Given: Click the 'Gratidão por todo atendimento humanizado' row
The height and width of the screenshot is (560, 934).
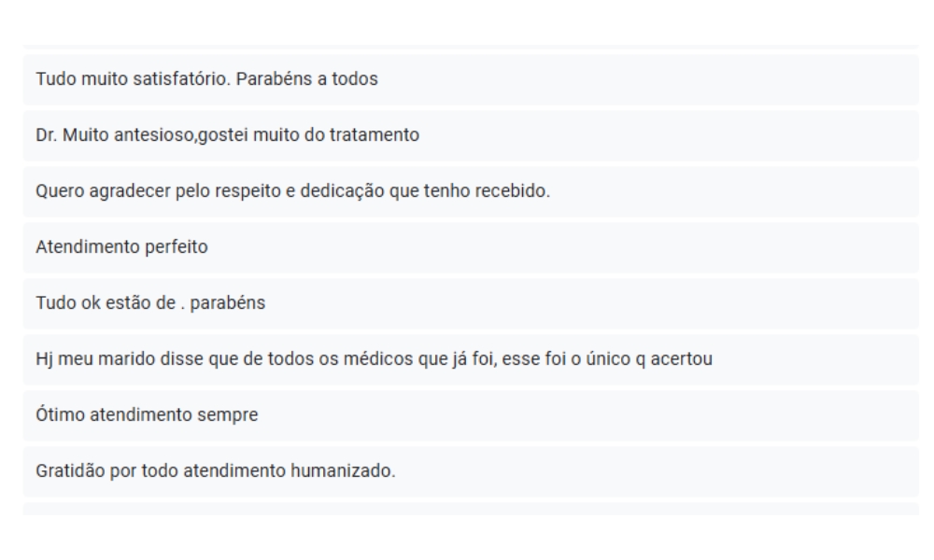Looking at the screenshot, I should coord(471,470).
